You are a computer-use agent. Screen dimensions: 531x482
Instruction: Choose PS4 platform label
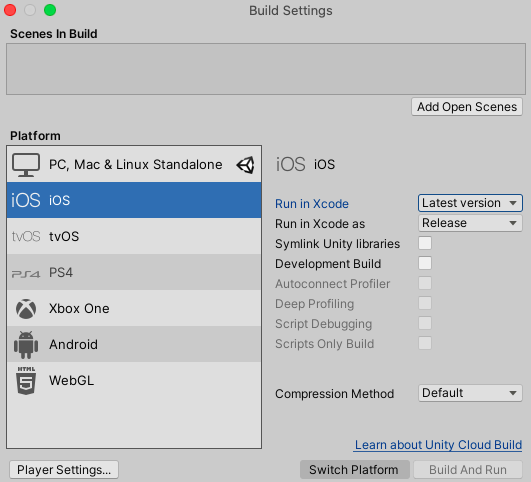61,272
